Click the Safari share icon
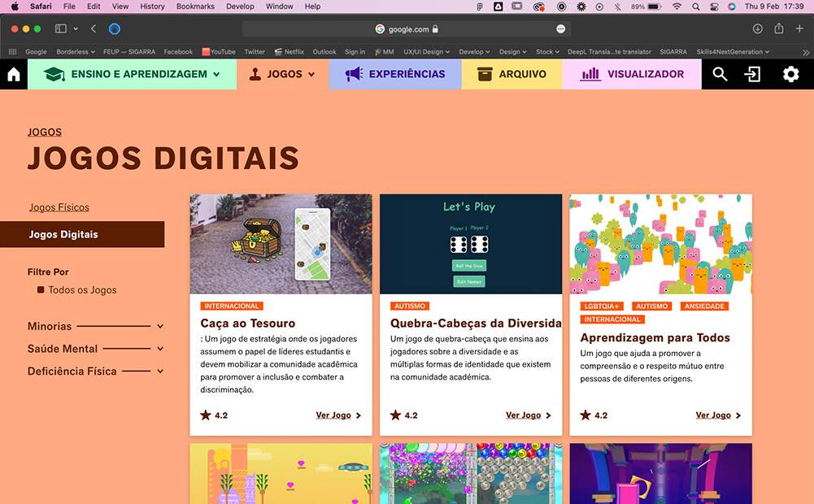 tap(778, 29)
